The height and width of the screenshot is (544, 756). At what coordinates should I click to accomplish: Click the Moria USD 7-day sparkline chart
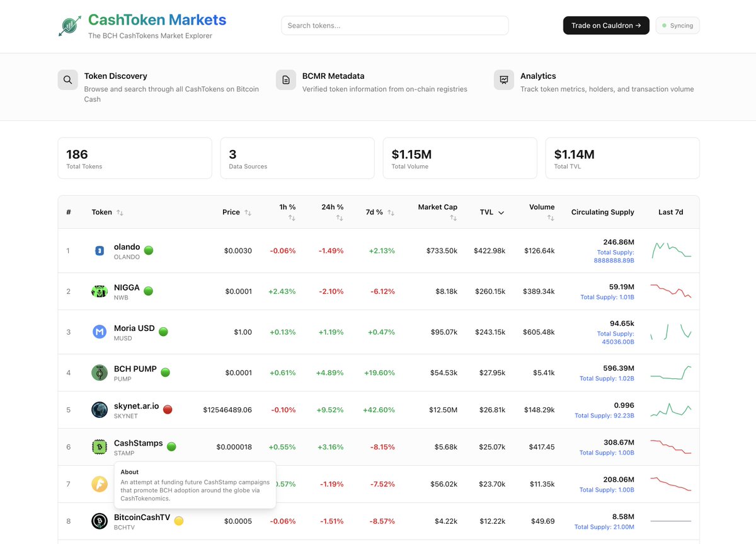pyautogui.click(x=671, y=332)
